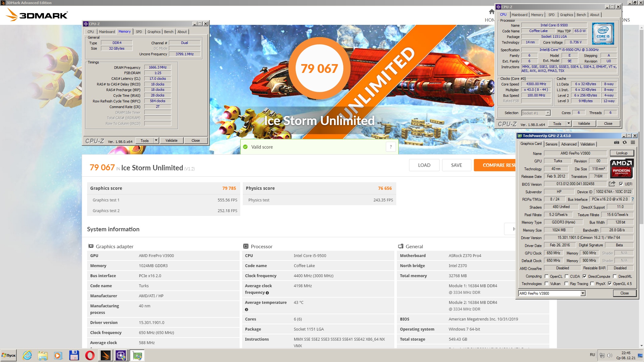Click the Average temperature info icon
The height and width of the screenshot is (362, 644).
pos(247,310)
